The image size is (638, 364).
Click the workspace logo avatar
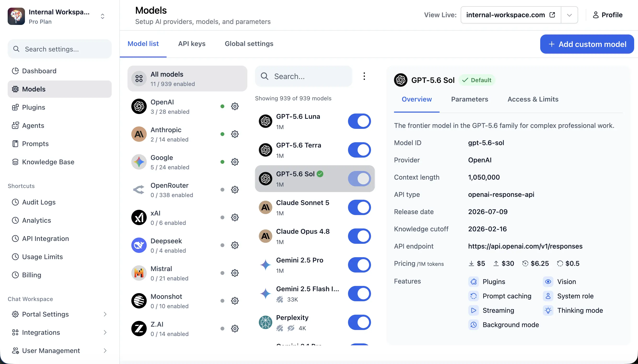tap(16, 16)
